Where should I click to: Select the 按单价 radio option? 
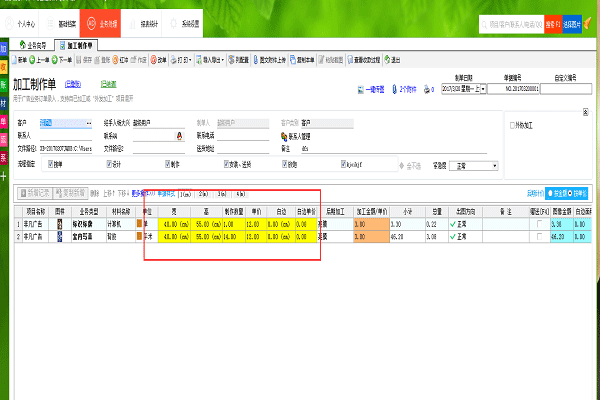(x=570, y=194)
